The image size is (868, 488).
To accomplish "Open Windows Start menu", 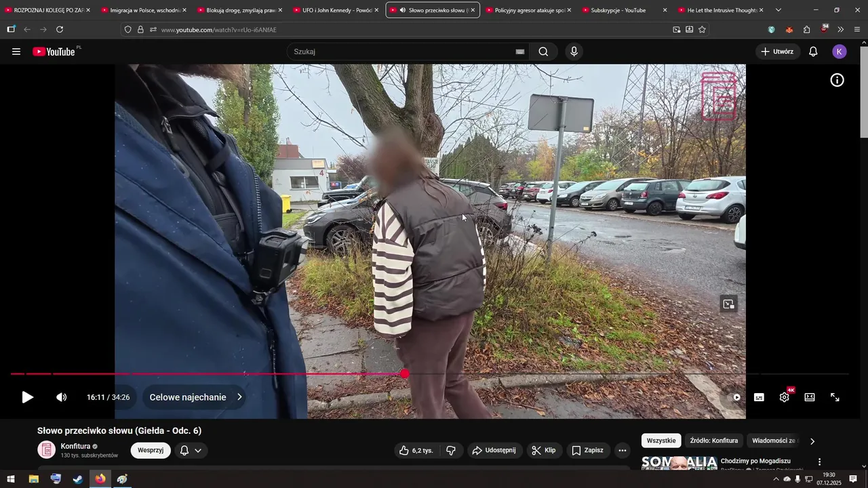I will pos(11,479).
